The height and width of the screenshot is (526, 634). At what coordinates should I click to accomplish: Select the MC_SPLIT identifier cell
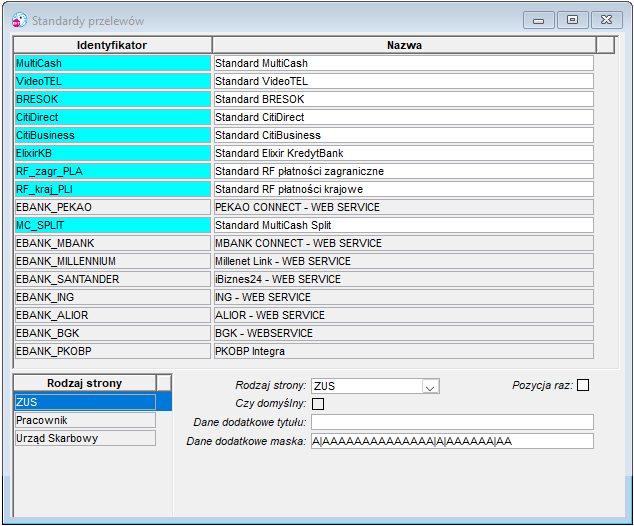pos(113,225)
